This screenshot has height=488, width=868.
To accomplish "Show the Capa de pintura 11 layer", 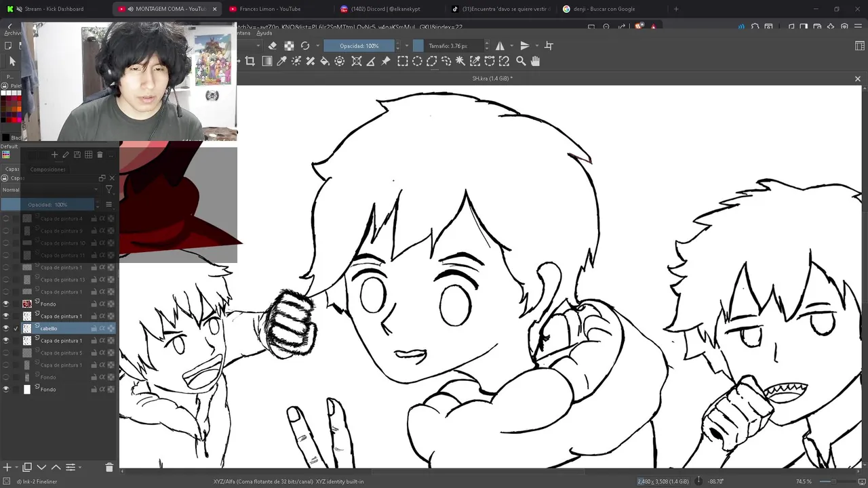I will click(x=6, y=255).
